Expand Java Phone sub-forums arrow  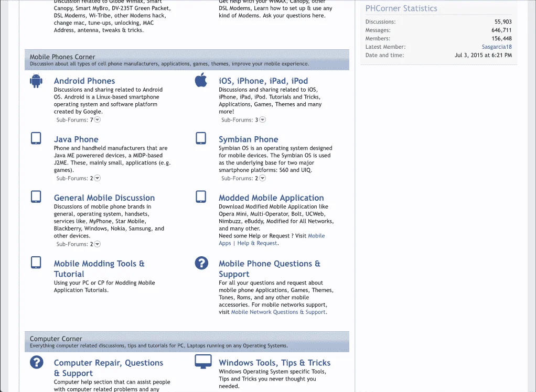coord(98,178)
